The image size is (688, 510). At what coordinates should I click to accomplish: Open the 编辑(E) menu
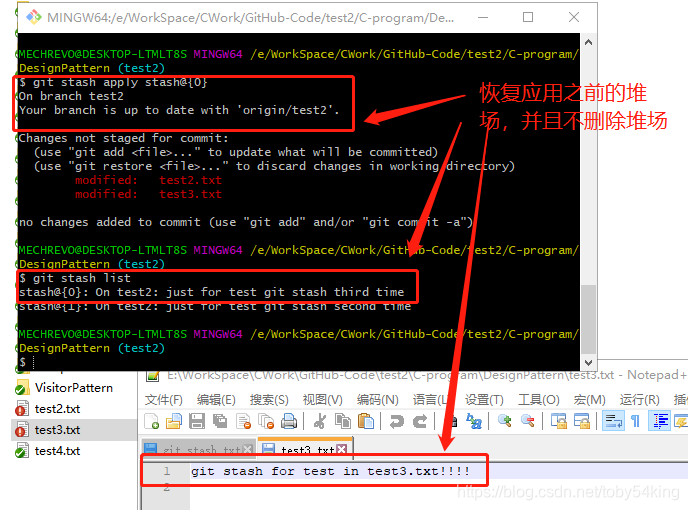pos(216,400)
